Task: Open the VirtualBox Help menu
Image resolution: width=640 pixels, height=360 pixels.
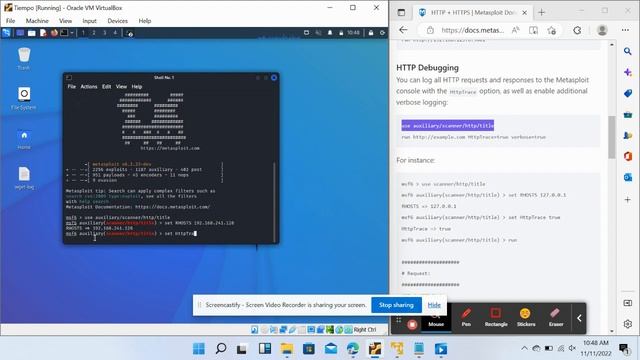Action: pos(145,21)
